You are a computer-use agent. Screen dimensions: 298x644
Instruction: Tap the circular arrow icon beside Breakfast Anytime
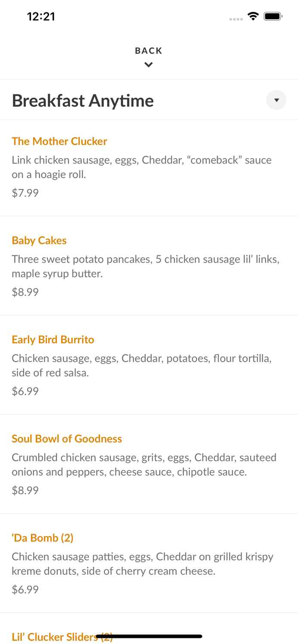[276, 100]
